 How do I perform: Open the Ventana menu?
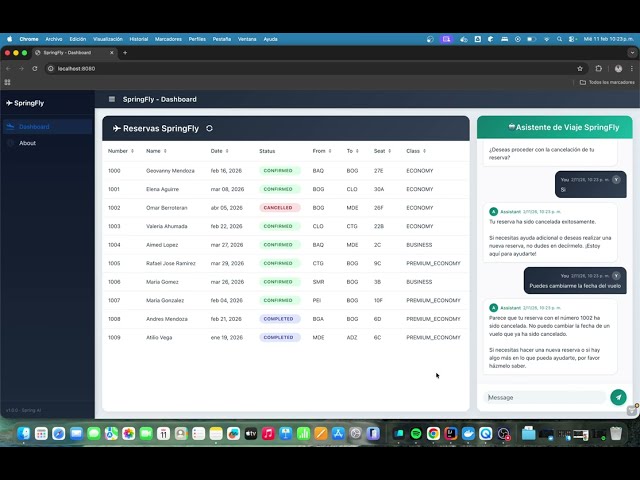pos(247,39)
